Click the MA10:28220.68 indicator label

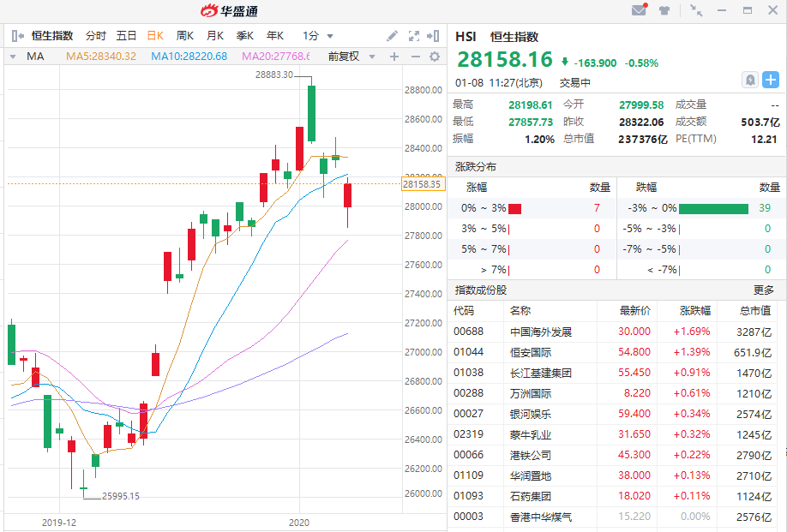tap(189, 57)
